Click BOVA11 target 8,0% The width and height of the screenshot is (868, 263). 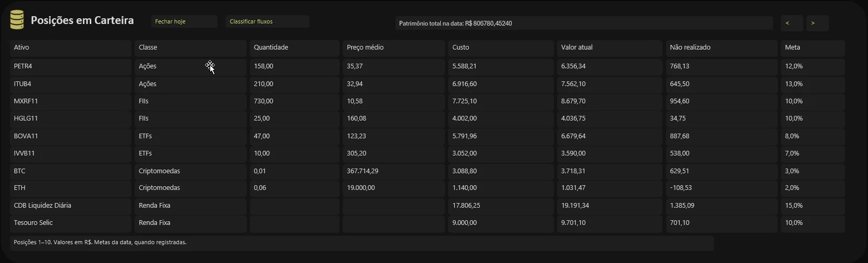point(813,136)
